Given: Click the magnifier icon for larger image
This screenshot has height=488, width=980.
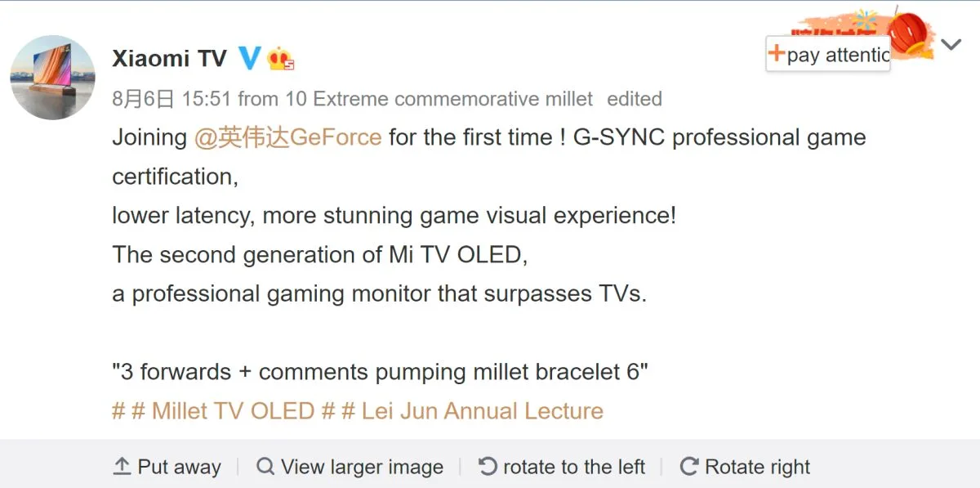Looking at the screenshot, I should [265, 467].
